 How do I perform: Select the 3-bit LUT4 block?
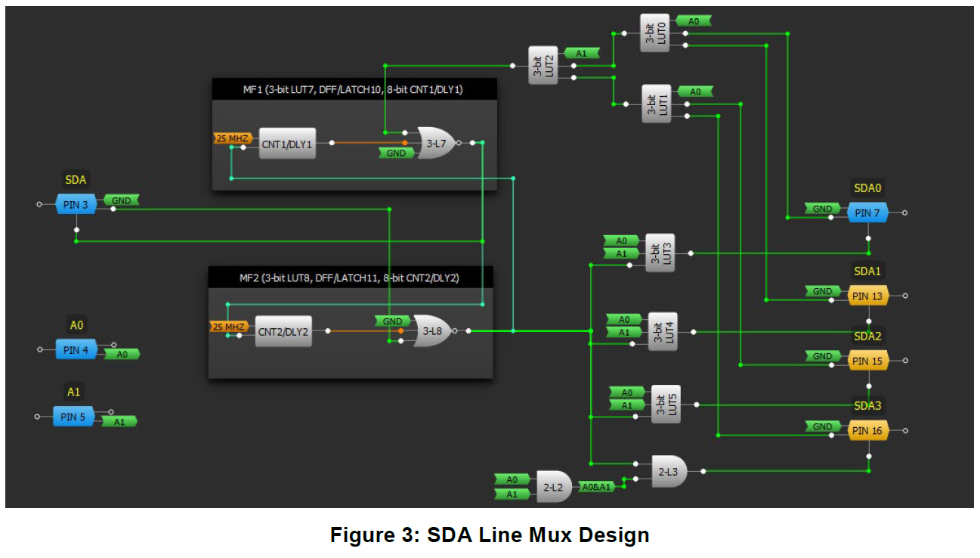pyautogui.click(x=663, y=331)
